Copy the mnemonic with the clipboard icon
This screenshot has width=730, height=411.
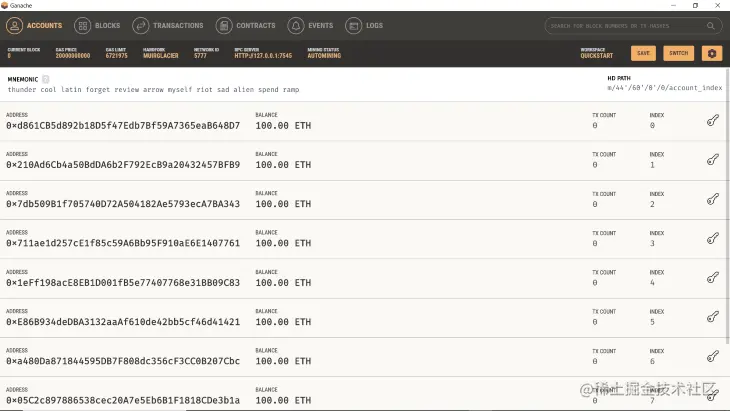[46, 79]
